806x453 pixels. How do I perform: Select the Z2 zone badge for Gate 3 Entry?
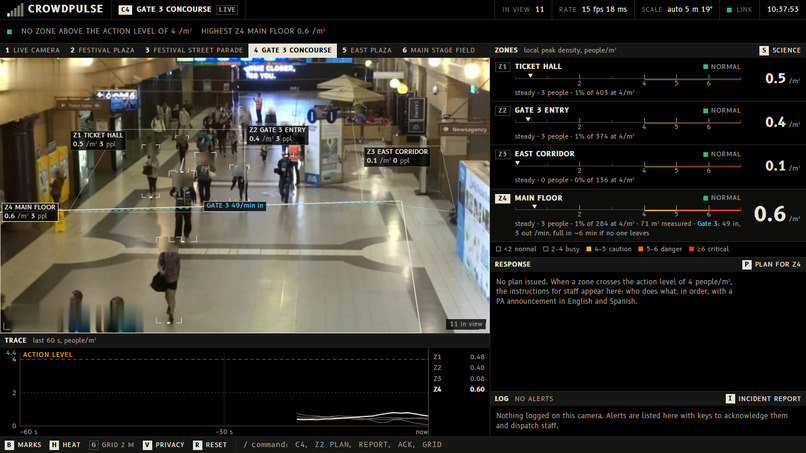click(x=502, y=111)
